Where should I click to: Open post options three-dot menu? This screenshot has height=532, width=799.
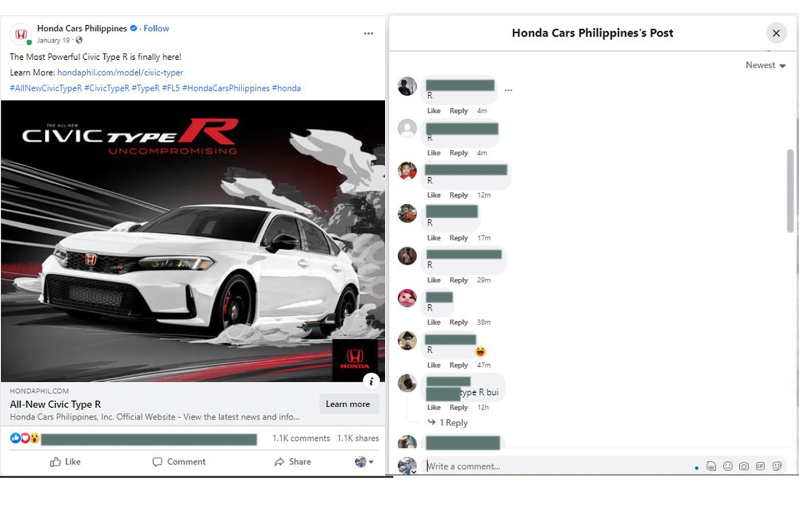(x=368, y=34)
